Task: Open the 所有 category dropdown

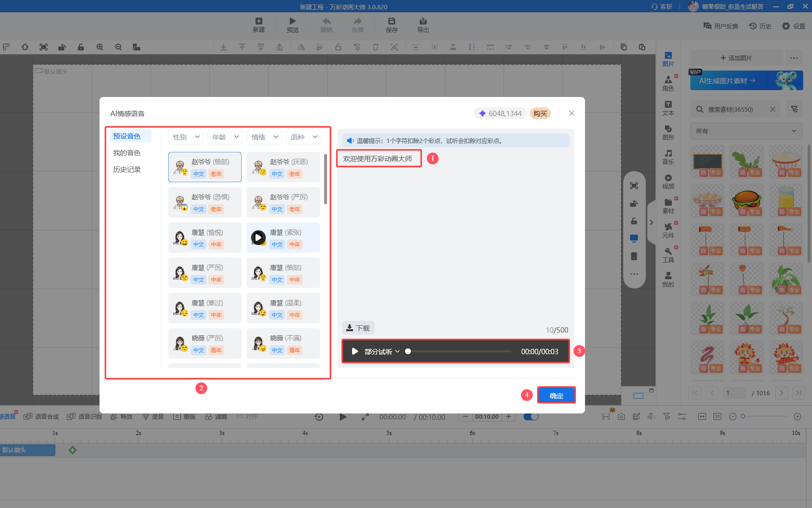Action: tap(746, 131)
